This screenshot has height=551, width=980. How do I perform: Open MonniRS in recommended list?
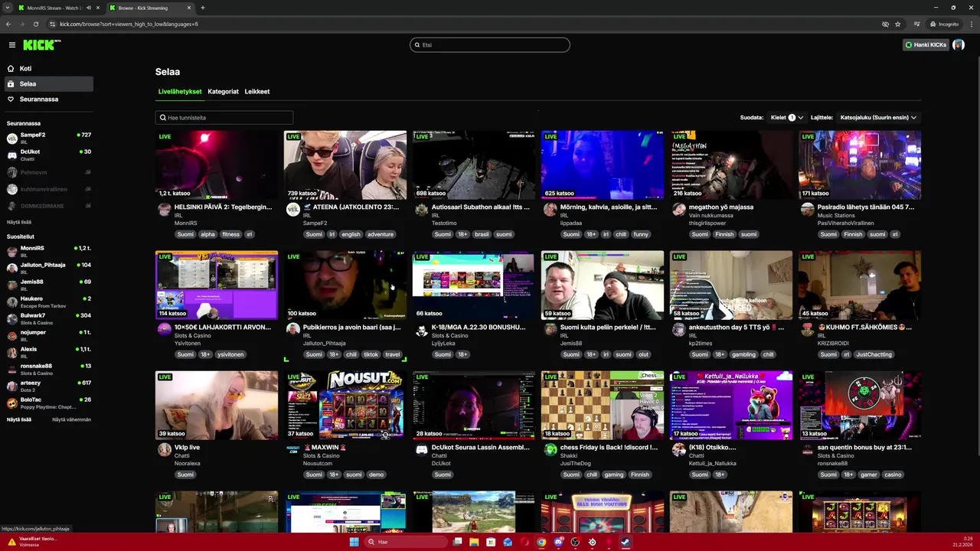(x=49, y=251)
